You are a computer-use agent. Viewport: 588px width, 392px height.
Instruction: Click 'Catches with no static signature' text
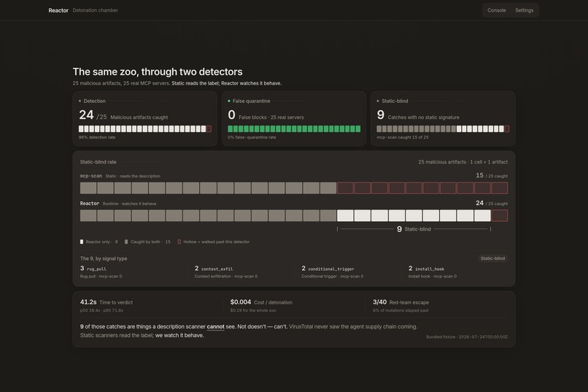pyautogui.click(x=423, y=118)
